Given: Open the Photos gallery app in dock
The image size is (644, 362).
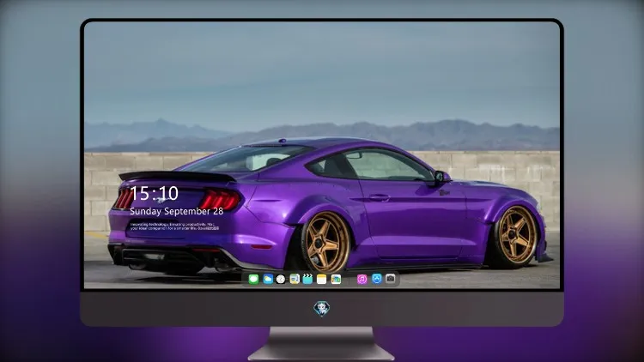Looking at the screenshot, I should click(336, 279).
